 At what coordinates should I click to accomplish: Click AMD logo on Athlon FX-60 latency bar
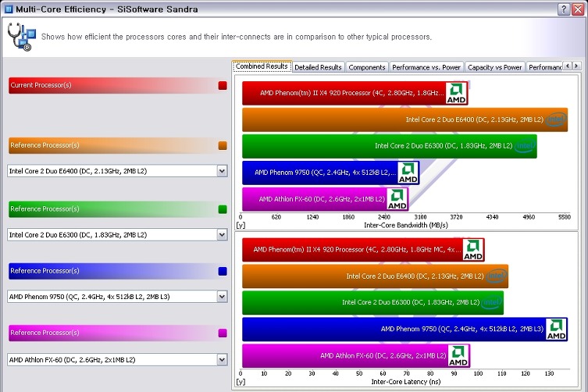coord(458,356)
